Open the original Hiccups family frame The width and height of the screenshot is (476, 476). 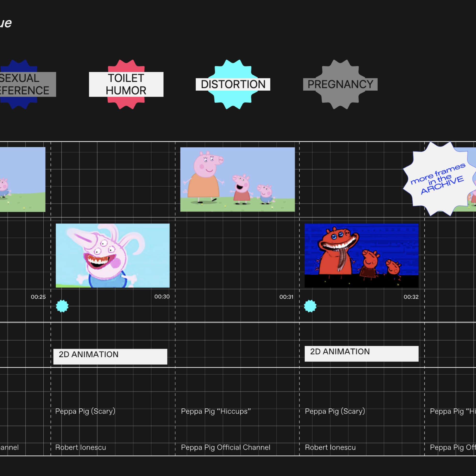tap(237, 179)
